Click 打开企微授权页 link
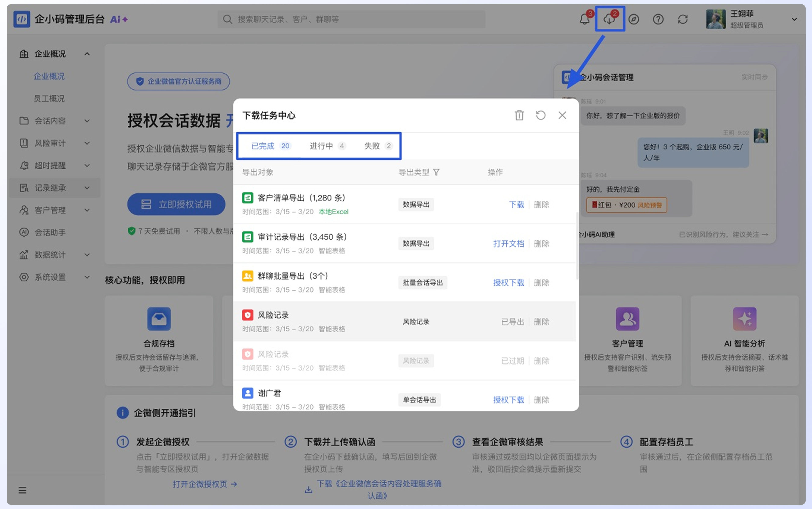 tap(205, 484)
